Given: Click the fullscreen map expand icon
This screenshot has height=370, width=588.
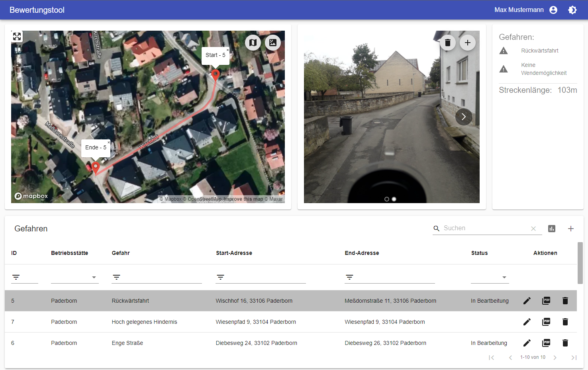Looking at the screenshot, I should point(17,37).
